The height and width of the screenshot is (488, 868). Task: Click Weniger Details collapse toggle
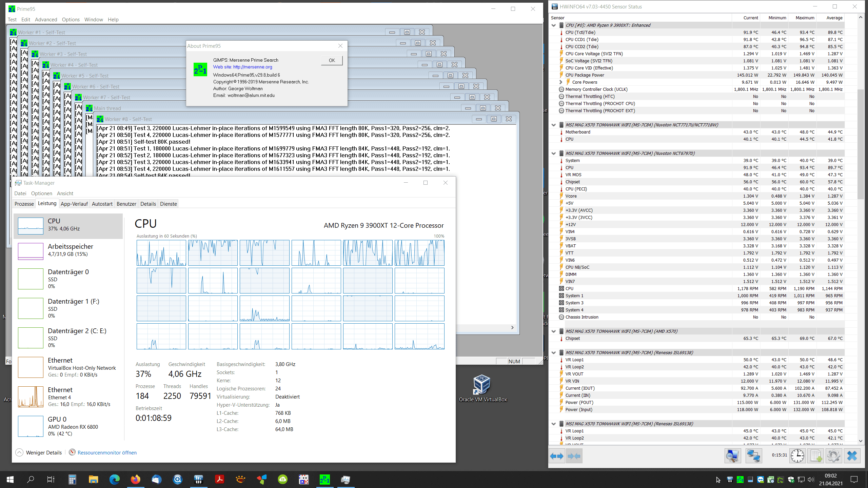tap(39, 452)
